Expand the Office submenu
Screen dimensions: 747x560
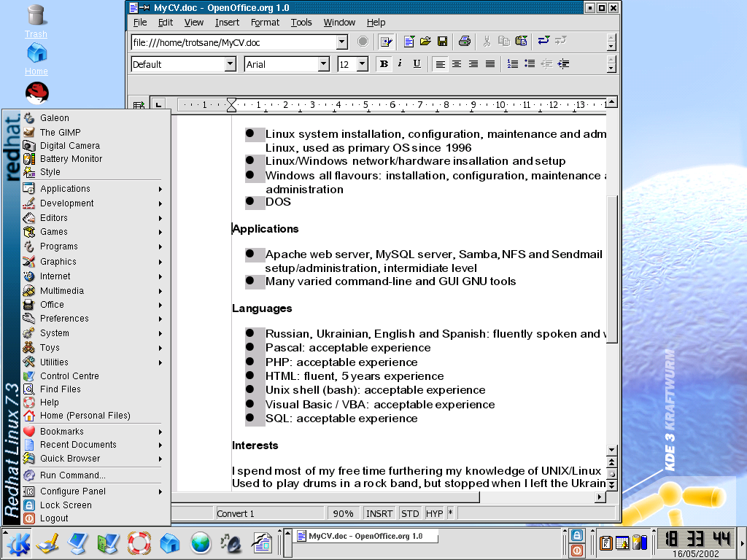(93, 304)
